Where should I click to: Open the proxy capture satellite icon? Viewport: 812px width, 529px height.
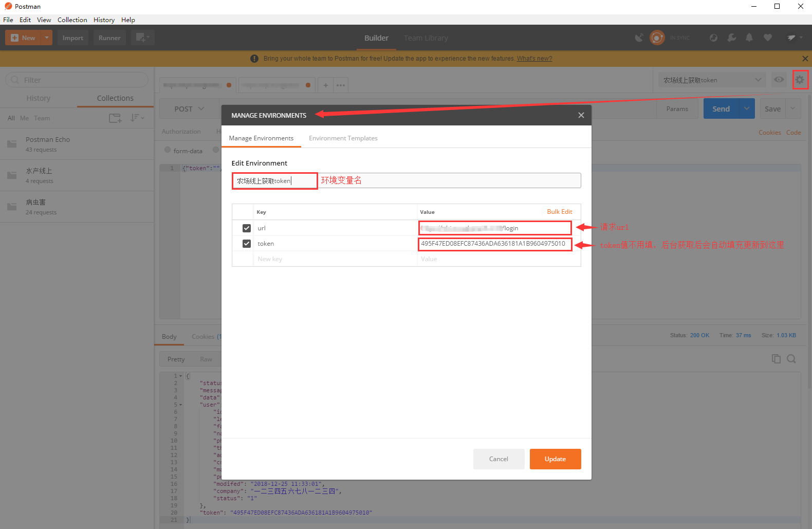(x=639, y=38)
